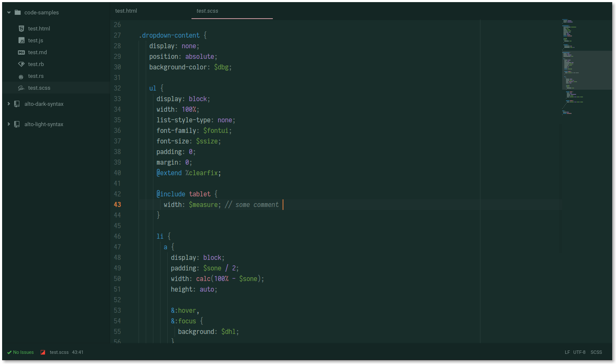
Task: Click line number 32 in the gutter
Action: pyautogui.click(x=117, y=88)
